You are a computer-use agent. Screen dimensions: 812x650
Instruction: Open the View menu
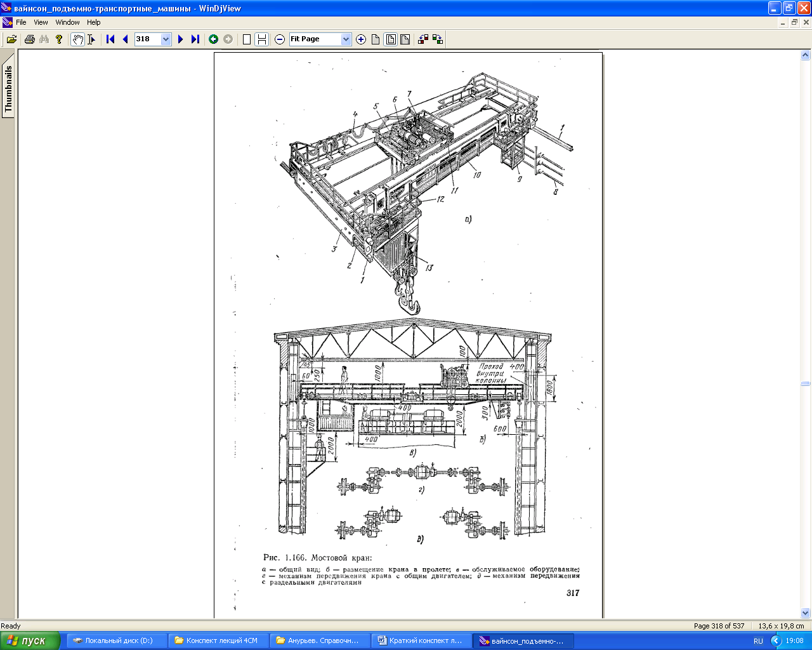41,22
